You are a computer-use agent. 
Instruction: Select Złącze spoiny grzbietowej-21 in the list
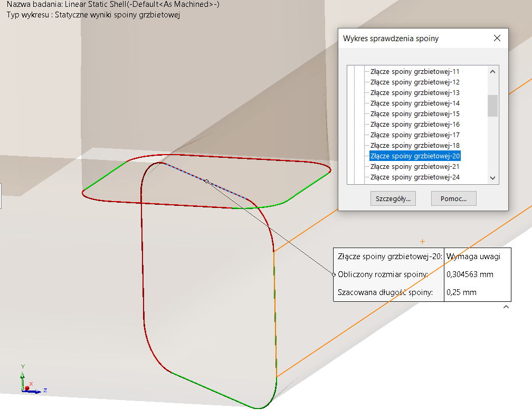click(414, 166)
